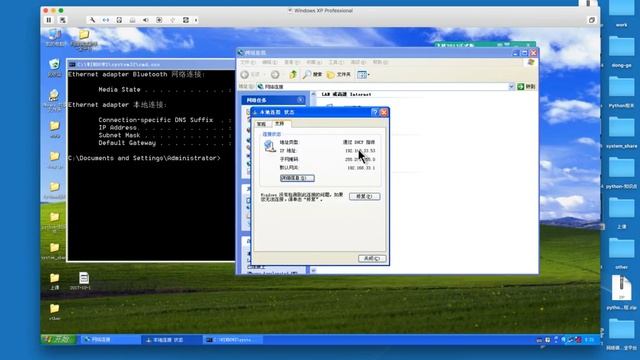Click the Folders button in Network Connections toolbar

pos(339,74)
